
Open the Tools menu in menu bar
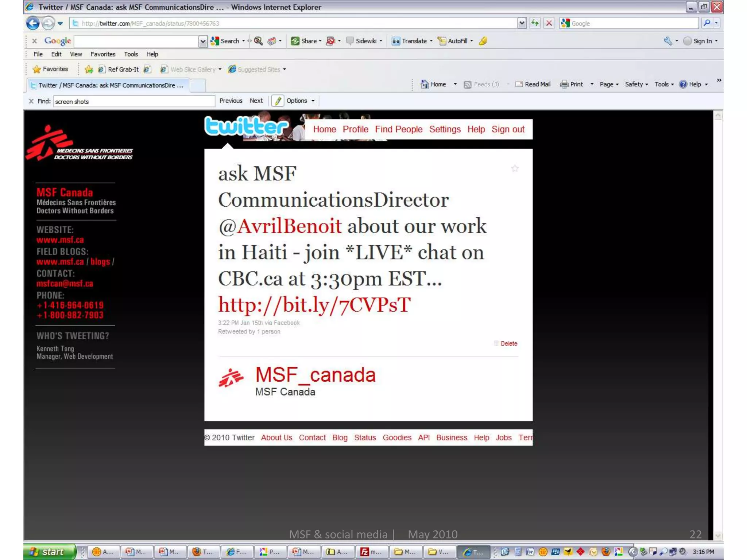(131, 54)
